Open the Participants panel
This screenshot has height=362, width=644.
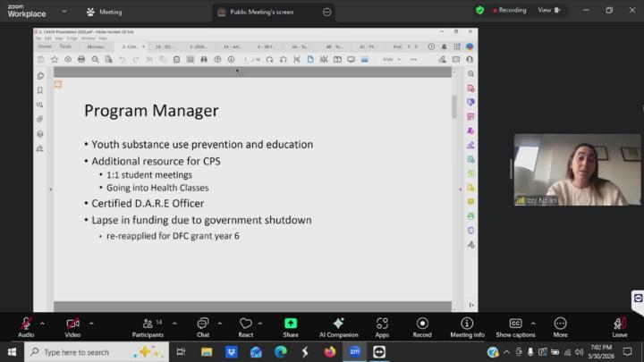point(148,325)
